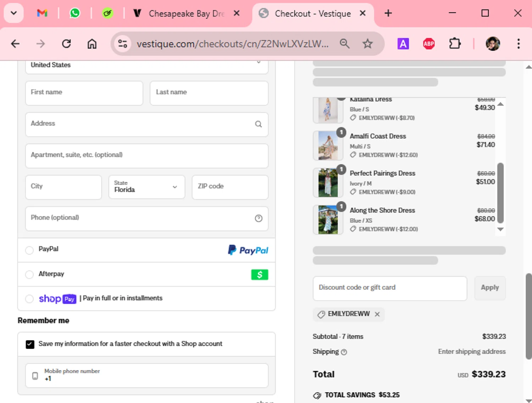Open the zoom magnifier in address bar

pyautogui.click(x=345, y=44)
